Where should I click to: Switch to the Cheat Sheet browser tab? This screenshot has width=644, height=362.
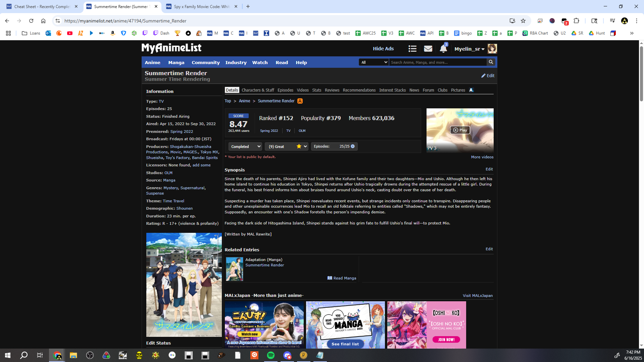[42, 7]
